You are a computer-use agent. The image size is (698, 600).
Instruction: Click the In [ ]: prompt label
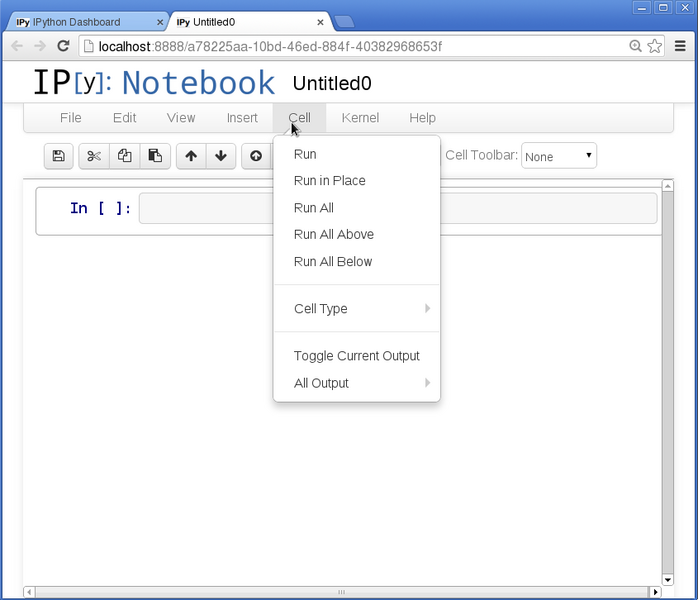click(x=101, y=208)
